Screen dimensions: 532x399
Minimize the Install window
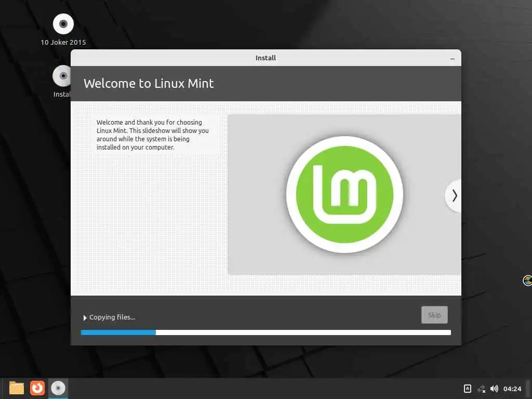tap(453, 59)
